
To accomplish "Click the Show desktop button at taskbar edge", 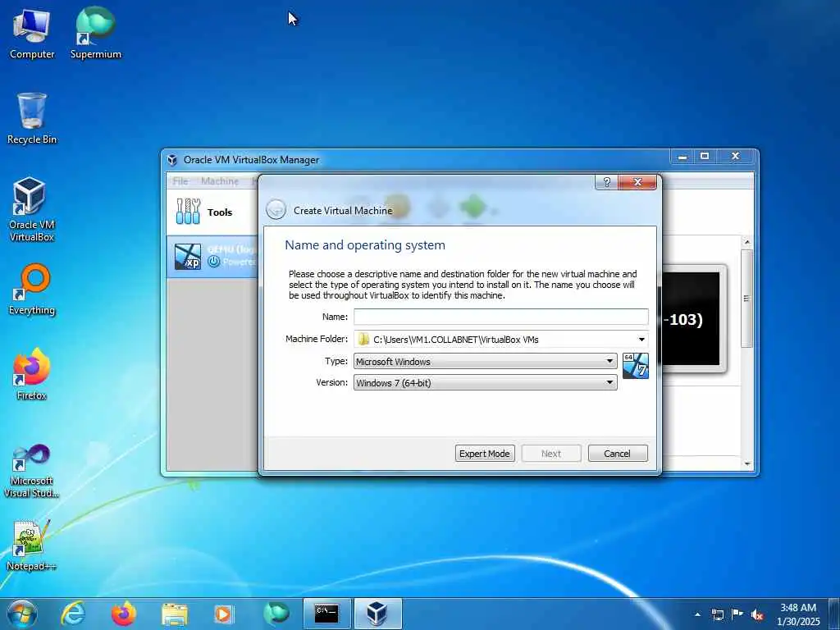I will click(834, 614).
